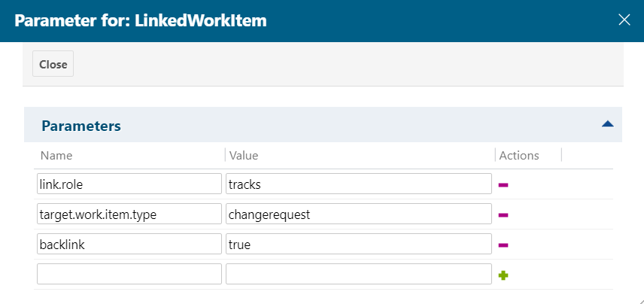This screenshot has width=644, height=304.
Task: Edit the changerequest value field
Action: click(359, 214)
